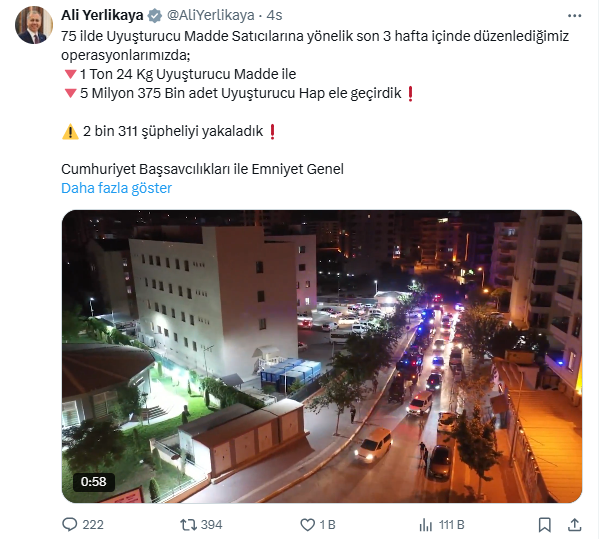Click the 222 replies count
This screenshot has width=602, height=539.
point(93,524)
